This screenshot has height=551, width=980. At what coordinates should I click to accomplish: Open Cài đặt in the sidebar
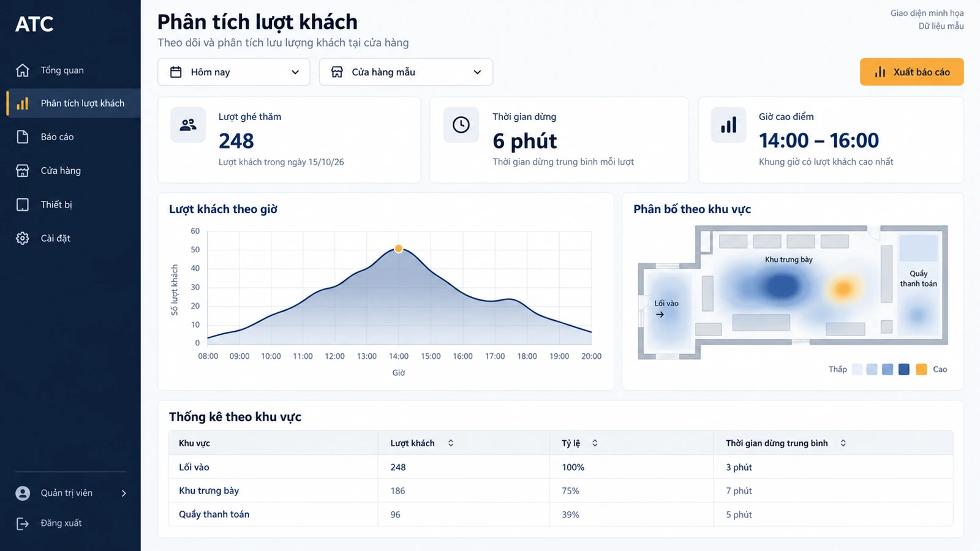point(70,238)
